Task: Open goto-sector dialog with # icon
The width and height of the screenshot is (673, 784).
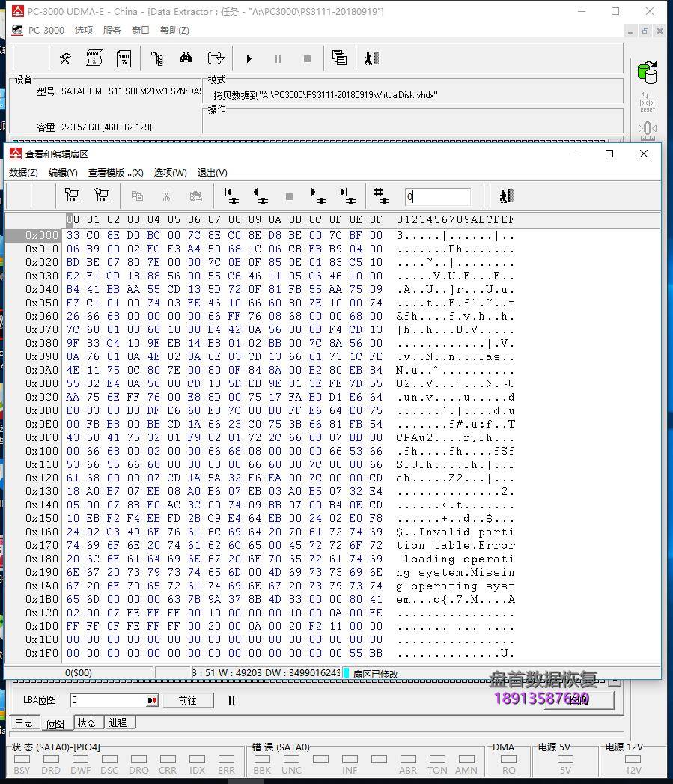Action: tap(381, 196)
